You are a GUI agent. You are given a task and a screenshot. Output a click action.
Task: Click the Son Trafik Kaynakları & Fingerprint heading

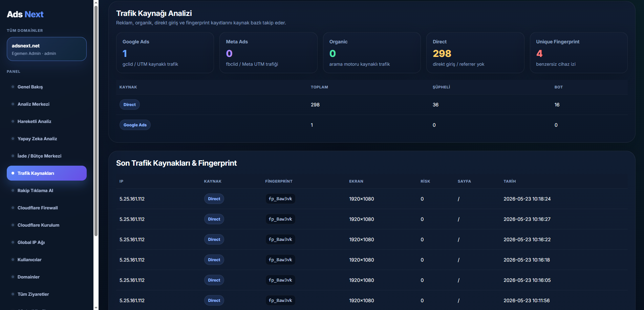176,163
